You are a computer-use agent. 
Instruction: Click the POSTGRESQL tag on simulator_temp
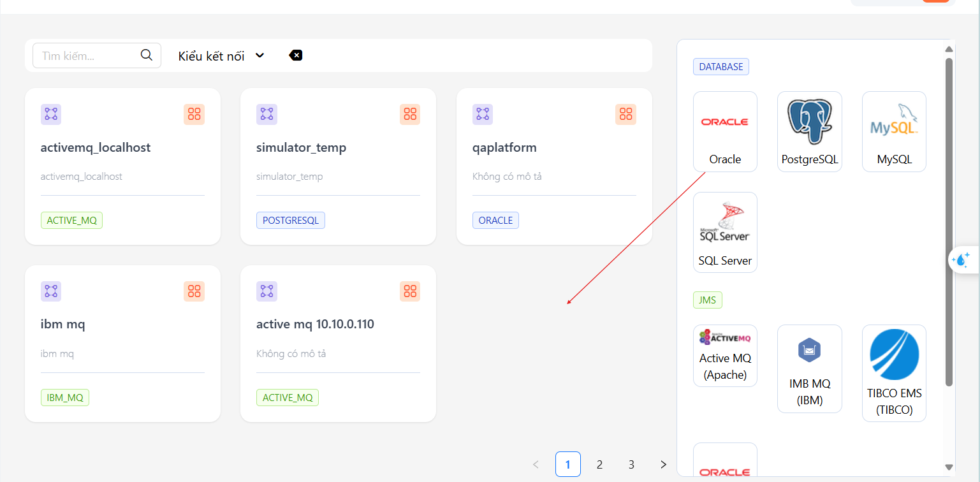pos(291,221)
